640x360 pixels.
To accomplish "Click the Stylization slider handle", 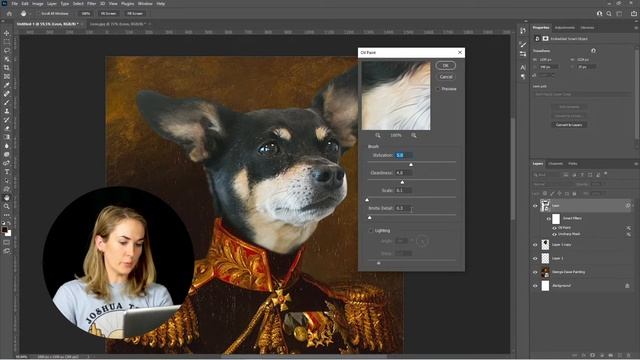I will (411, 164).
